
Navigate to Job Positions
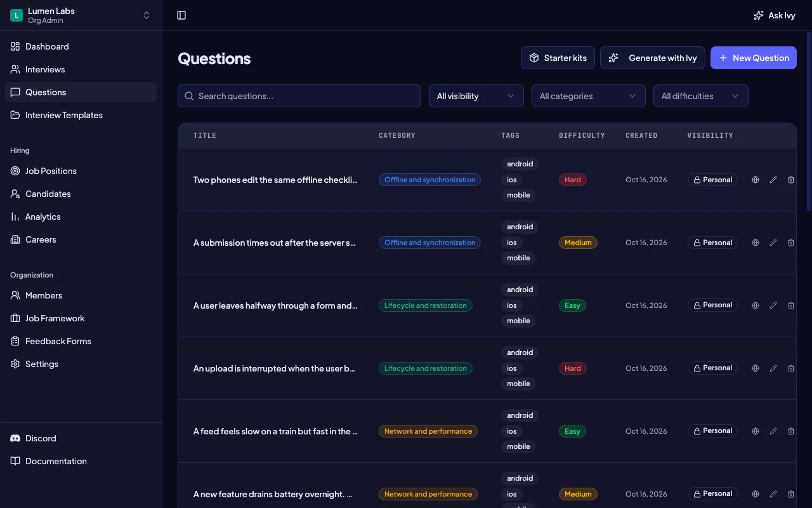click(81, 171)
